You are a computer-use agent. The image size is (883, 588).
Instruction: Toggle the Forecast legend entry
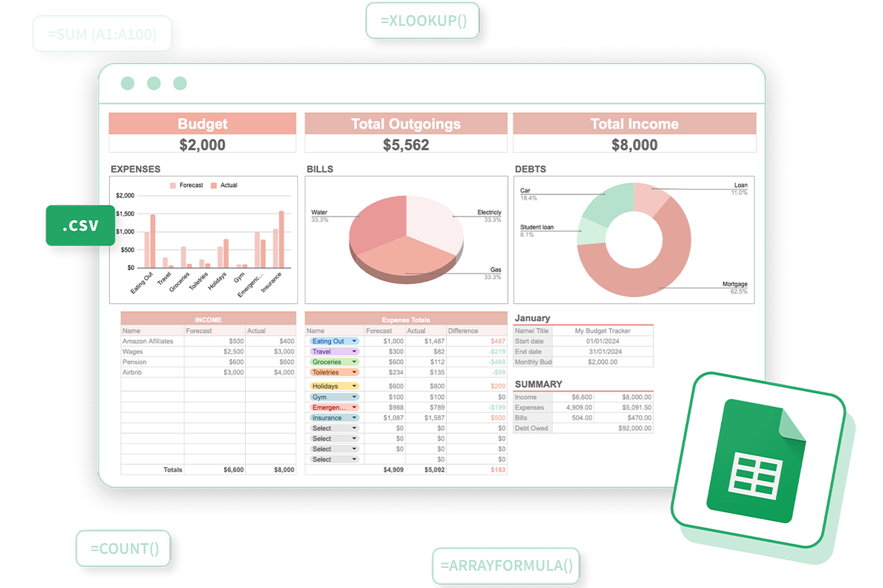point(185,185)
